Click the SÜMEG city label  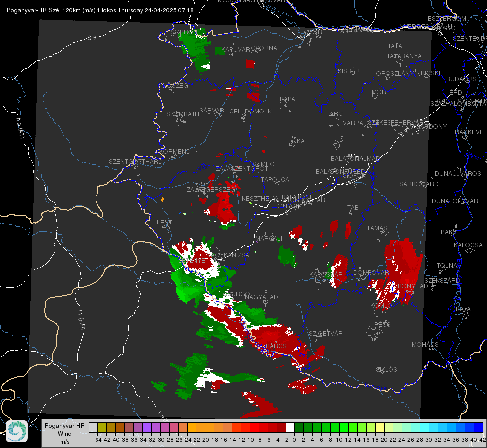tap(263, 164)
